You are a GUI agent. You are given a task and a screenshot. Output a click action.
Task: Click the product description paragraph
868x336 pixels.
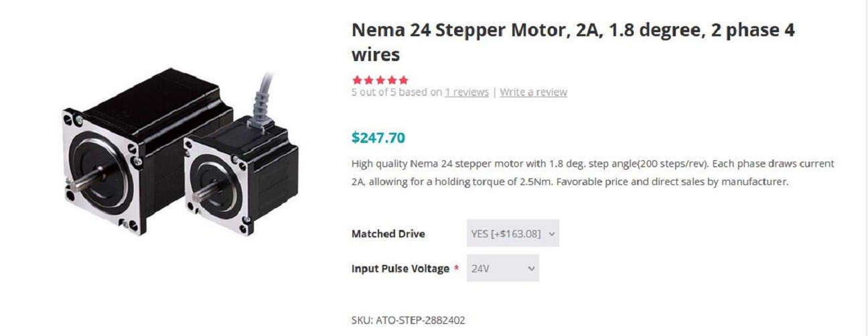[593, 172]
